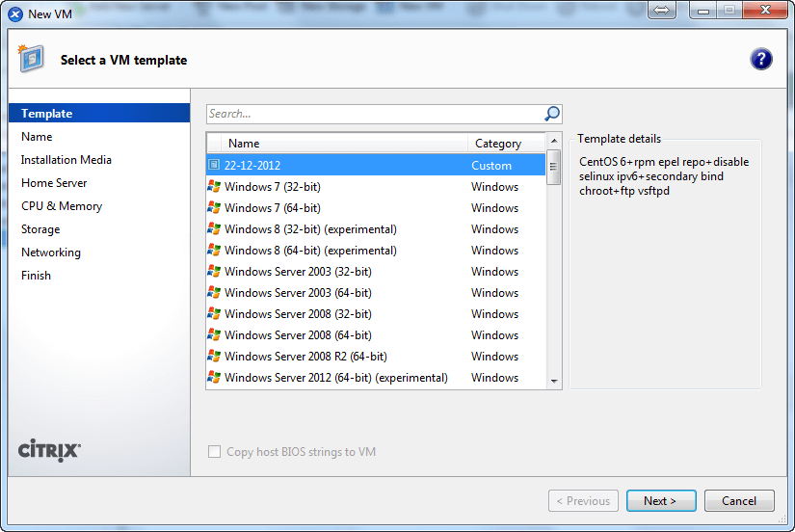Sort templates by Category column header
This screenshot has height=532, width=795.
(506, 144)
